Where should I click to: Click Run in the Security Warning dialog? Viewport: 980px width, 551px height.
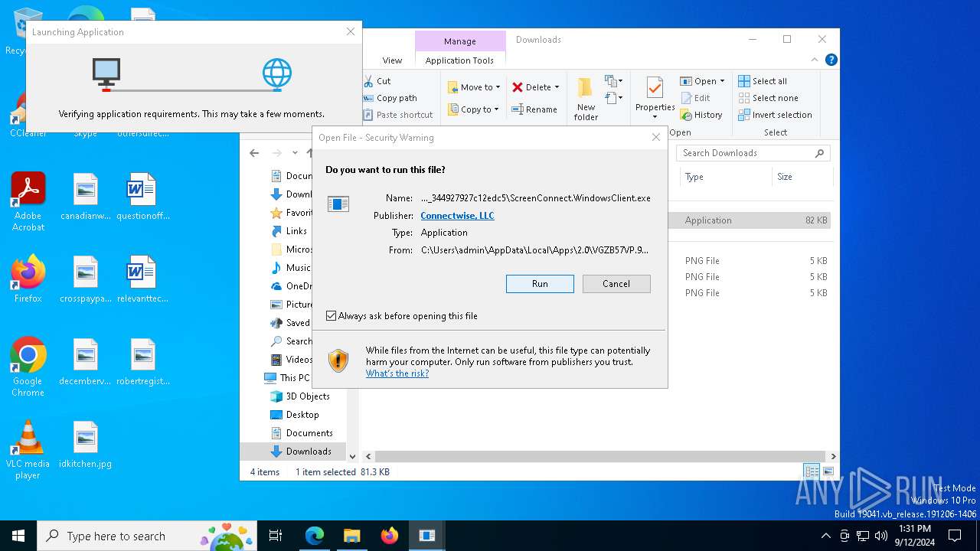[540, 284]
